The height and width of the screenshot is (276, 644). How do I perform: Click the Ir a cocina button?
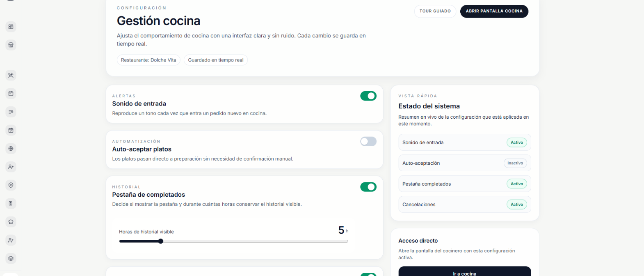(x=465, y=272)
